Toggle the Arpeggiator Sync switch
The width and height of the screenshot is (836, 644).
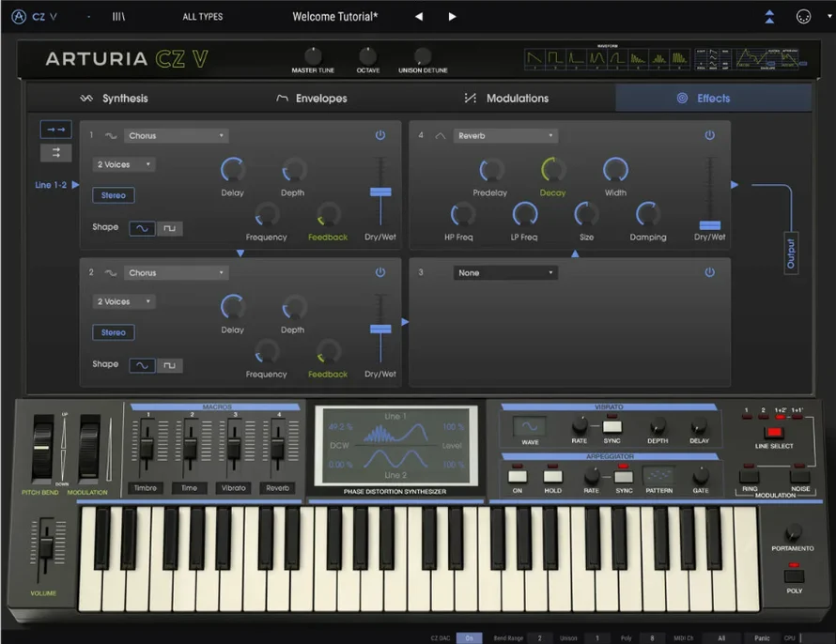tap(624, 476)
